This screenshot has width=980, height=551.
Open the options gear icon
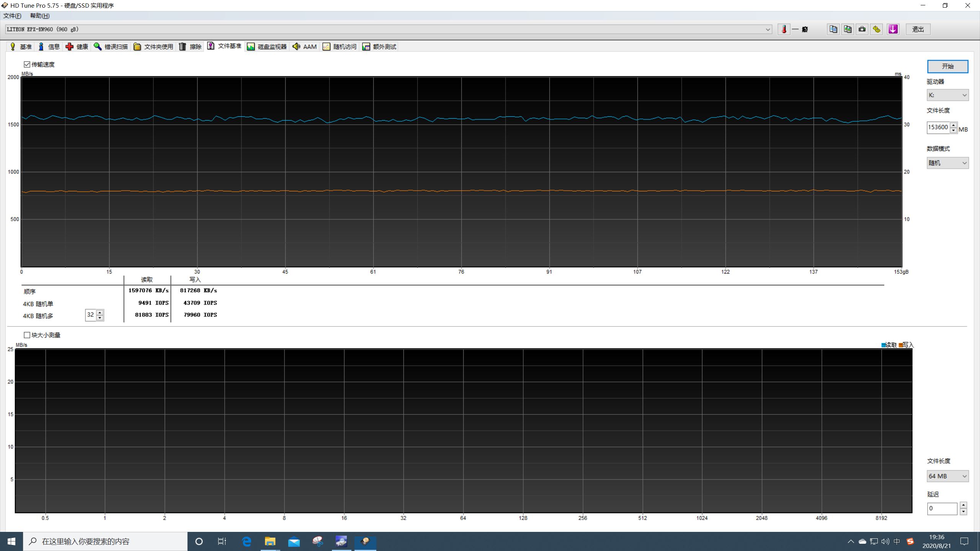click(x=877, y=29)
